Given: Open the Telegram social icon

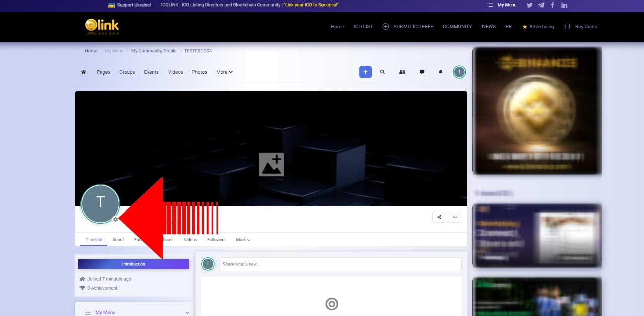Looking at the screenshot, I should tap(541, 5).
